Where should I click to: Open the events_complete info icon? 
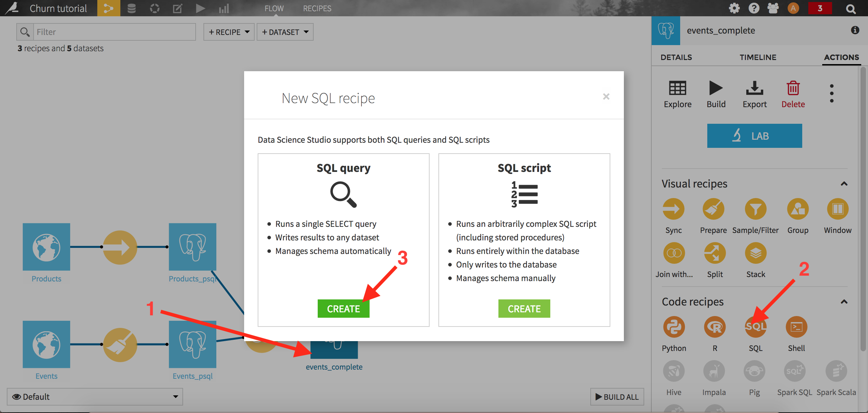coord(855,30)
